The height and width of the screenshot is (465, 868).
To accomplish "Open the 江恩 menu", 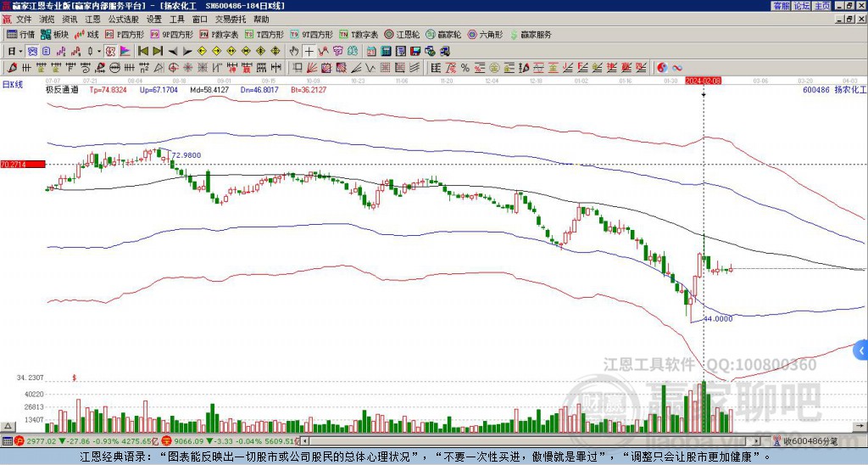I will pyautogui.click(x=92, y=20).
